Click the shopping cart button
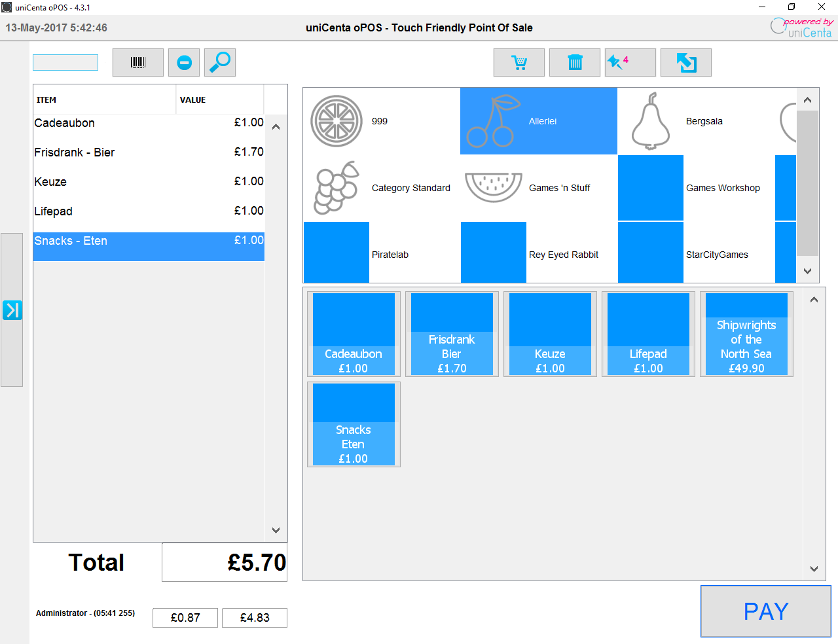 [x=519, y=63]
